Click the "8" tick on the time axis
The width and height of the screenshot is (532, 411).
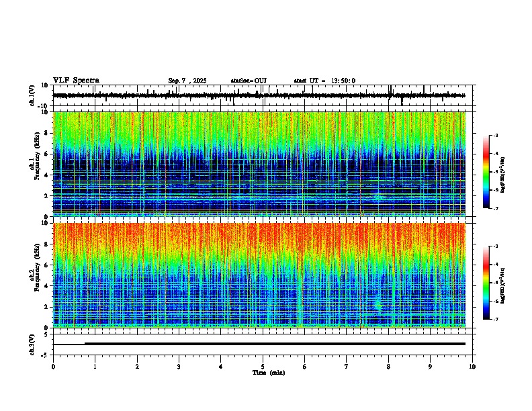pyautogui.click(x=388, y=367)
